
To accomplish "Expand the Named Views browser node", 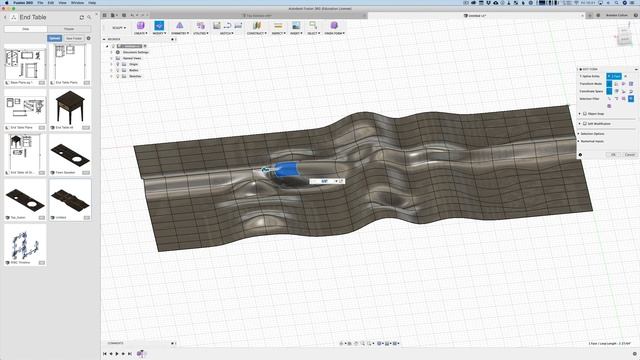I will point(111,58).
